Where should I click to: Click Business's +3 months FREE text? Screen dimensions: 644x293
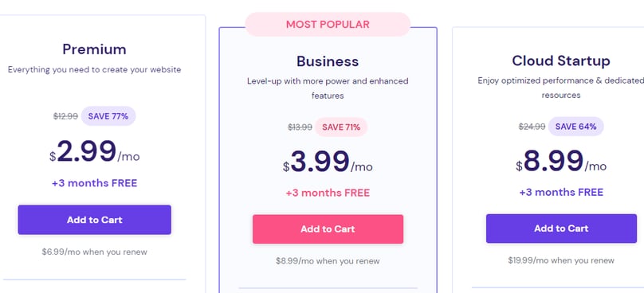tap(328, 193)
